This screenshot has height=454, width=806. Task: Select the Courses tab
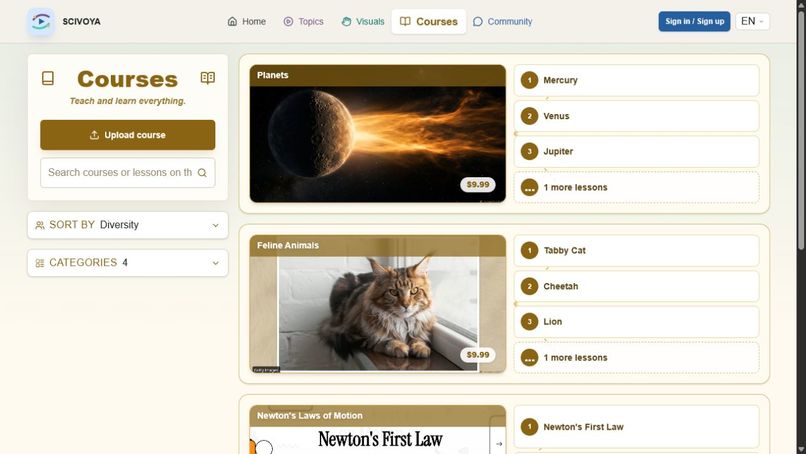429,22
